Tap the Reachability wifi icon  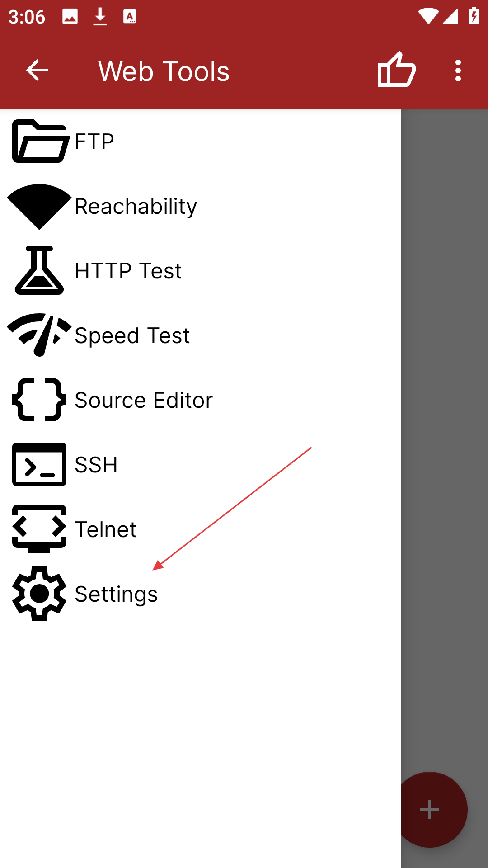pos(39,207)
